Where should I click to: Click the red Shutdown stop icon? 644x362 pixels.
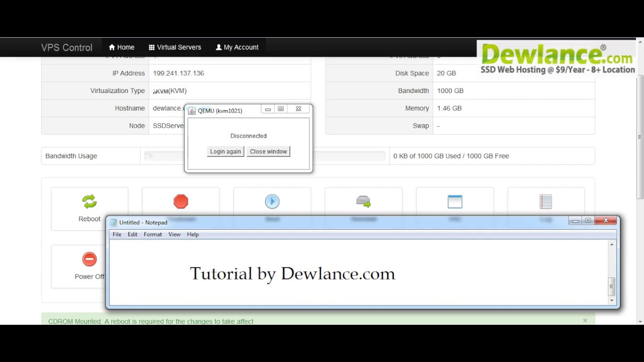[181, 202]
